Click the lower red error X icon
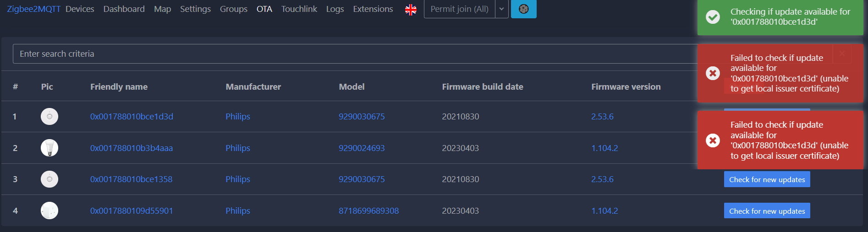 (713, 140)
